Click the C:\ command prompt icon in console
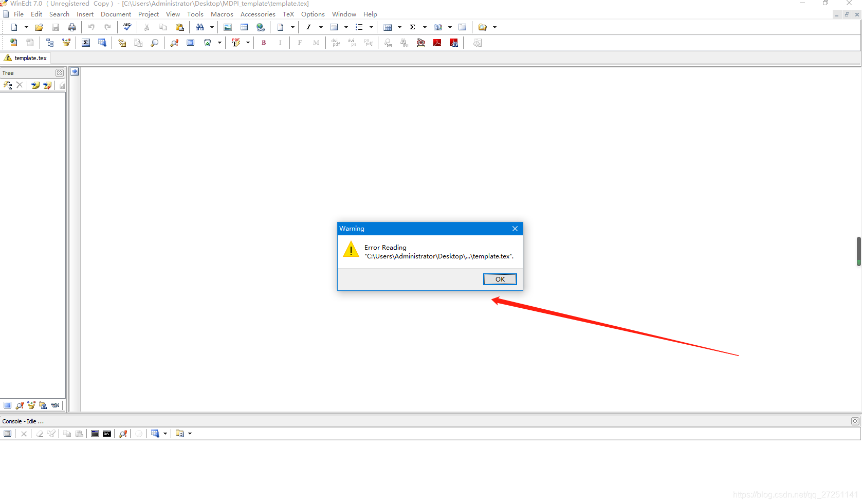 click(107, 434)
